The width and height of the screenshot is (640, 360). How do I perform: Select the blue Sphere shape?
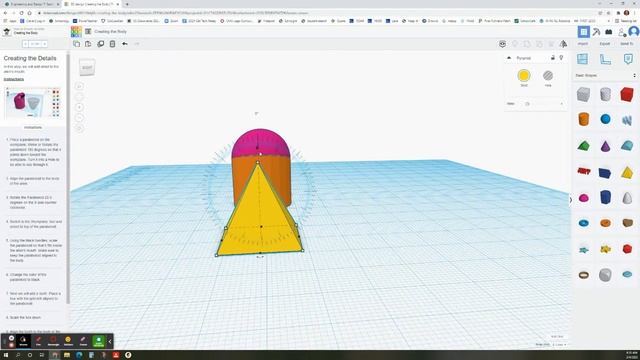point(605,119)
